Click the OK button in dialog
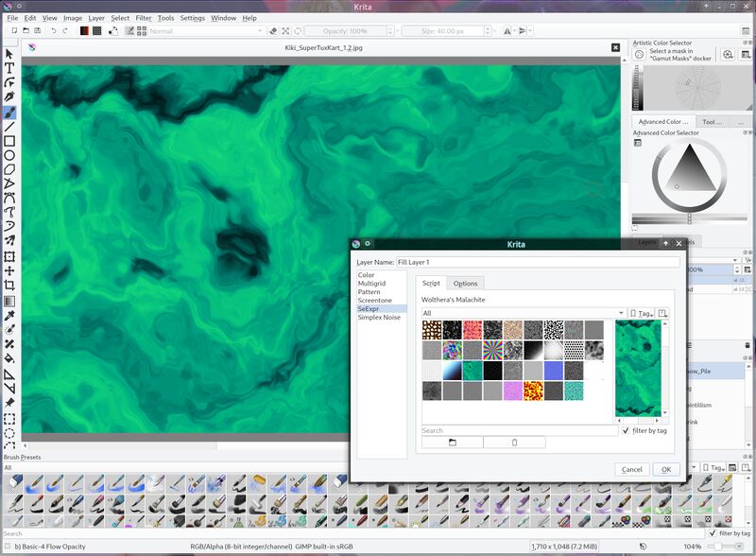This screenshot has width=756, height=556. 666,469
